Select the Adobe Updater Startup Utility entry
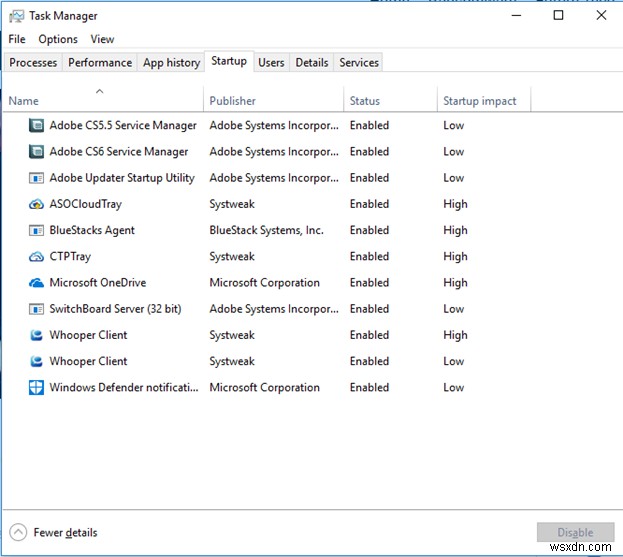The image size is (623, 557). tap(122, 178)
